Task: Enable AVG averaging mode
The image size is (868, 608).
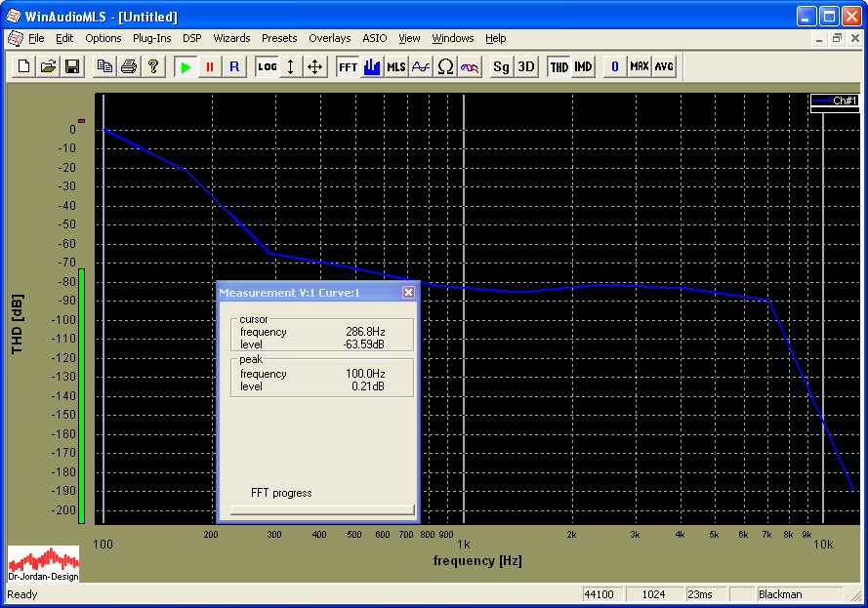Action: coord(664,66)
